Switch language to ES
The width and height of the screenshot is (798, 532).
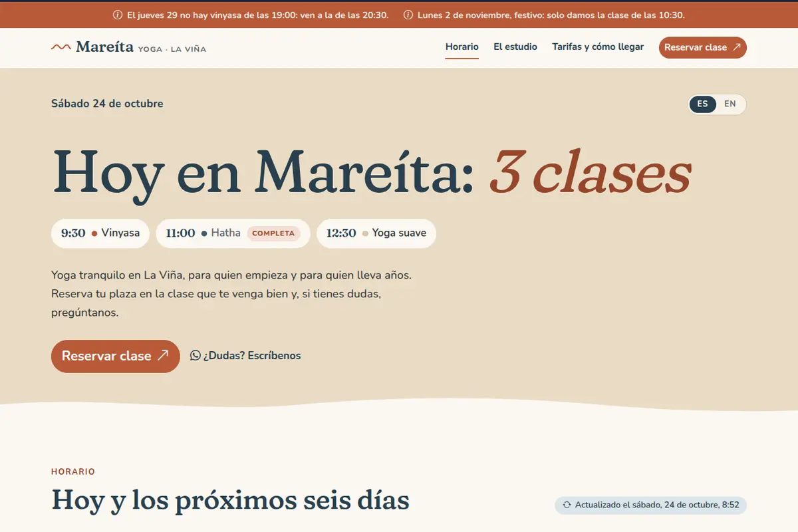click(x=703, y=104)
